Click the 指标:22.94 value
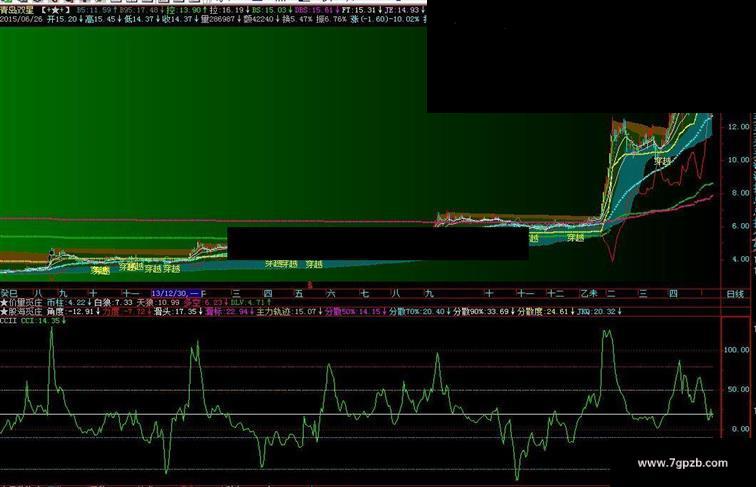756x487 pixels. pos(229,311)
